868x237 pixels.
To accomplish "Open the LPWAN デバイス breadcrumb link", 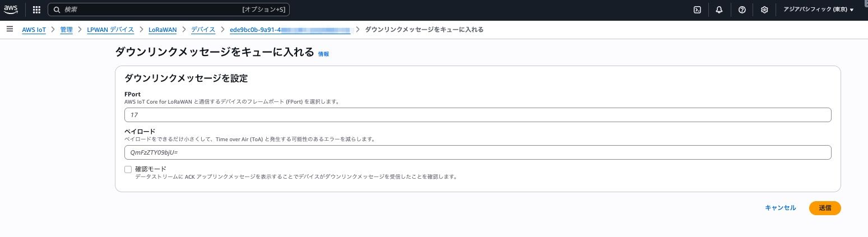I will [110, 29].
